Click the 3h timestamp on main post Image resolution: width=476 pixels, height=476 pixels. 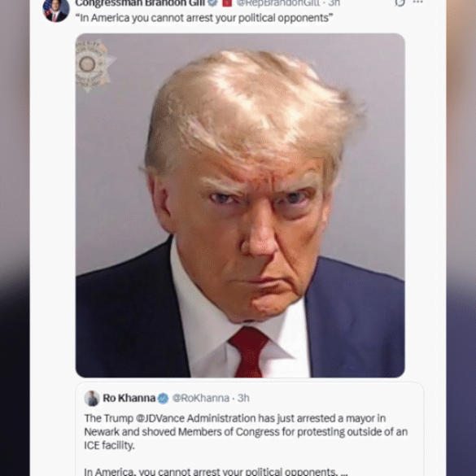click(334, 3)
